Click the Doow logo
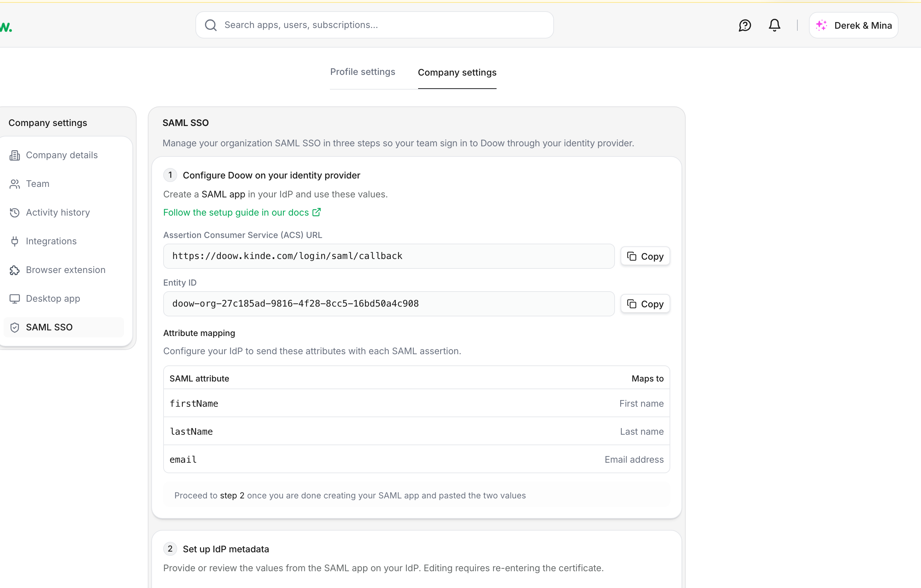 (6, 27)
